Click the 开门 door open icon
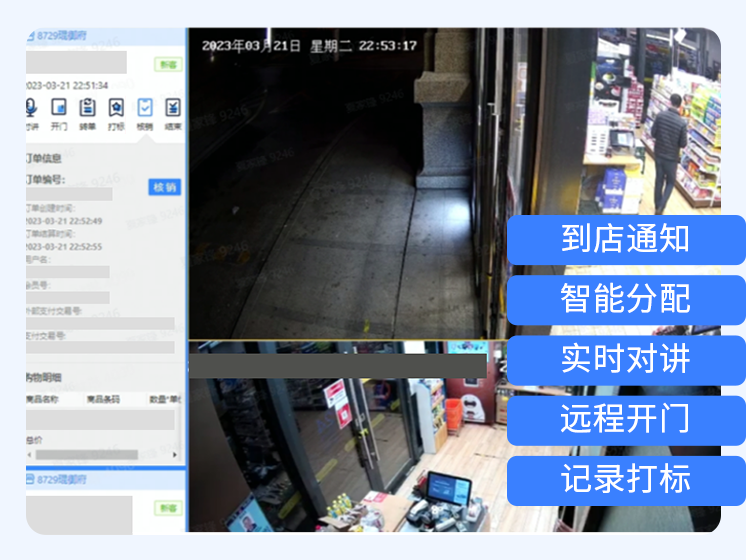 [x=59, y=108]
